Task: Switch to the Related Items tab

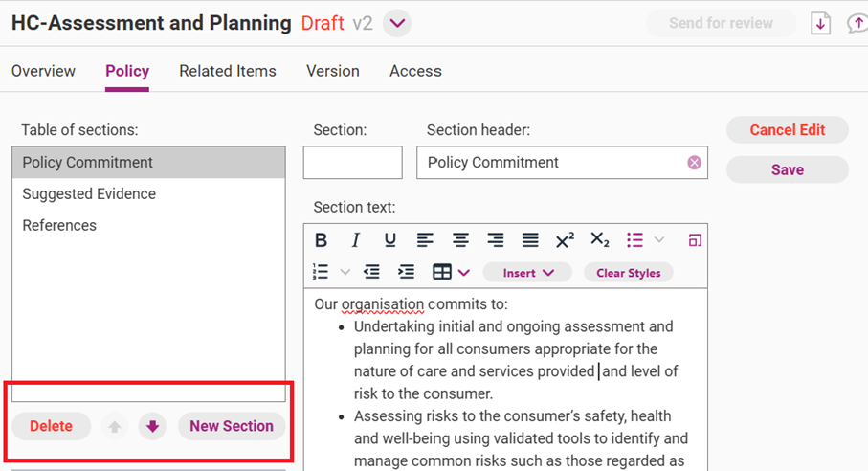Action: (228, 71)
